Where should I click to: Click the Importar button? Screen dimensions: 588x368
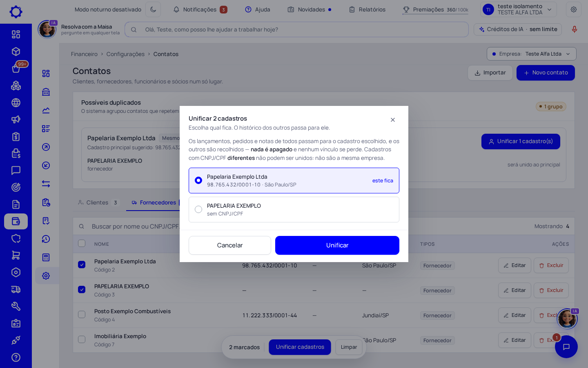tap(490, 73)
